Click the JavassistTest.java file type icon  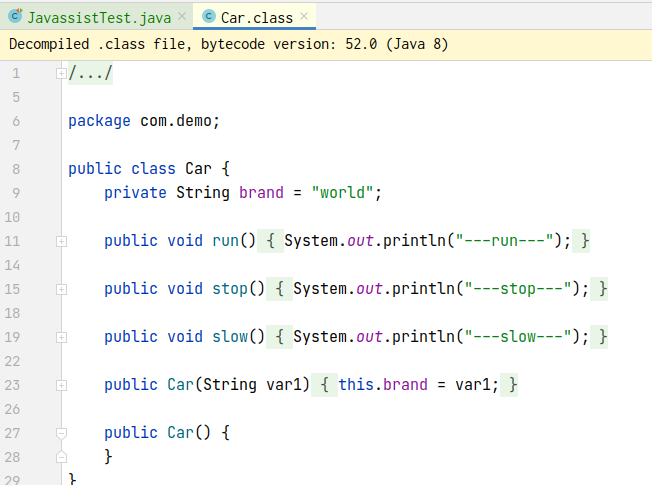tap(16, 17)
